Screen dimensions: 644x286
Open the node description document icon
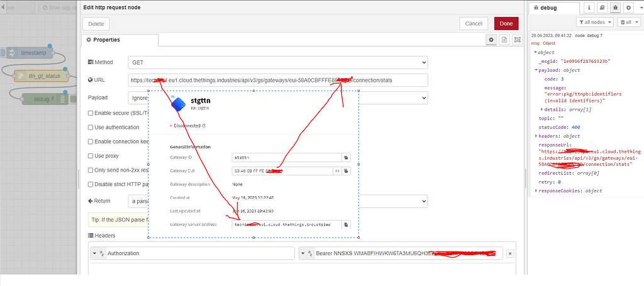504,40
